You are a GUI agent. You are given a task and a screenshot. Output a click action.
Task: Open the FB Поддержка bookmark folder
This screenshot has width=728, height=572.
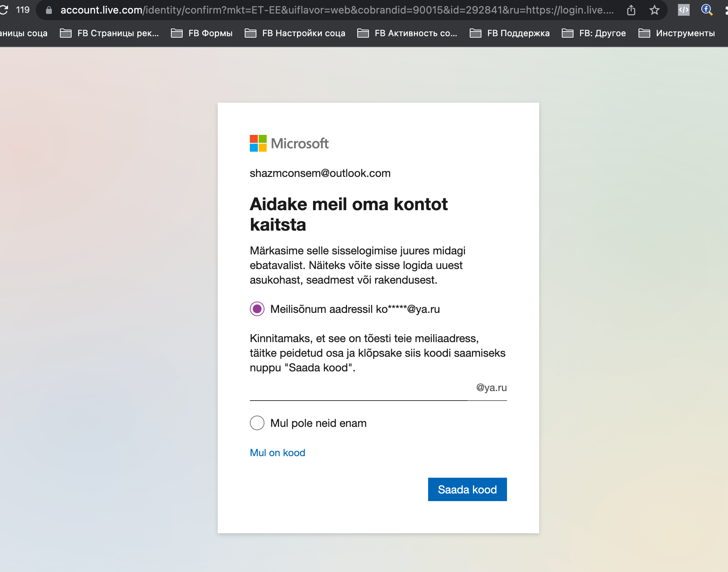(x=510, y=33)
